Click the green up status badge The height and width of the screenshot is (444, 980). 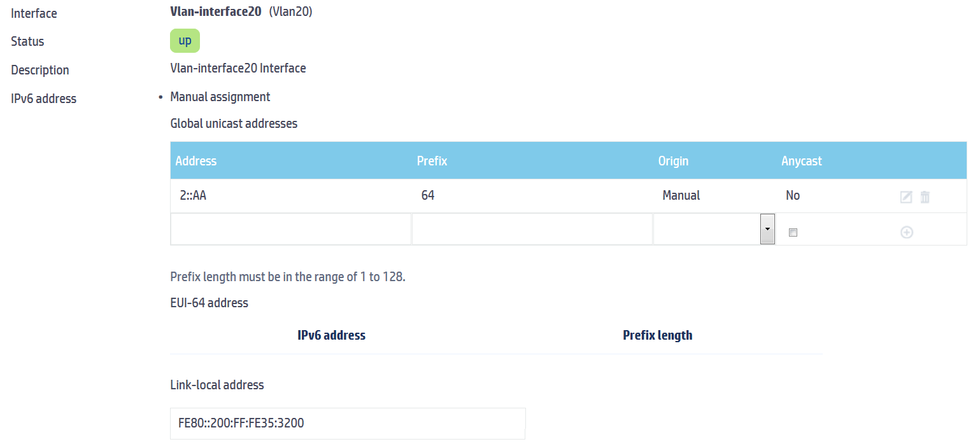pos(185,41)
